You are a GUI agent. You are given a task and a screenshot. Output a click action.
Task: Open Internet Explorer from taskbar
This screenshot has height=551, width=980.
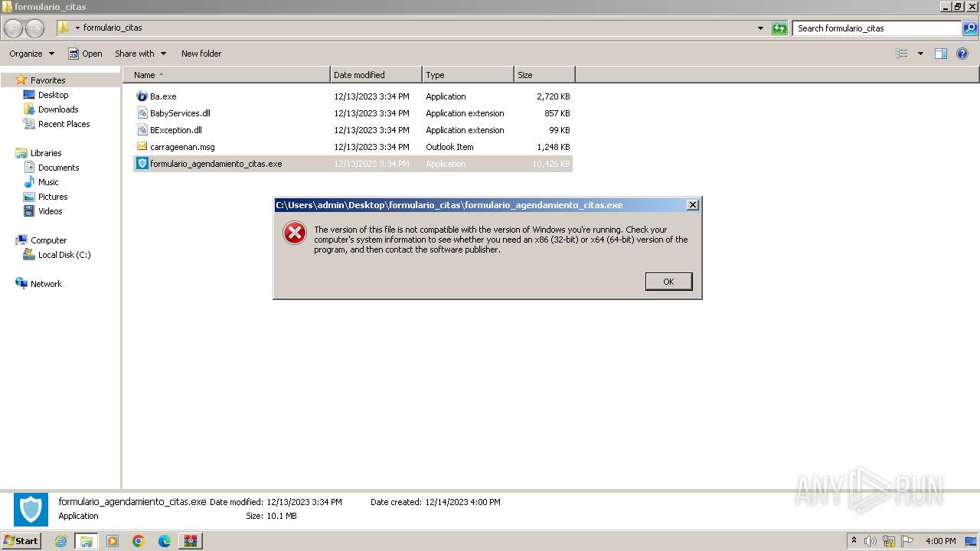[x=60, y=541]
